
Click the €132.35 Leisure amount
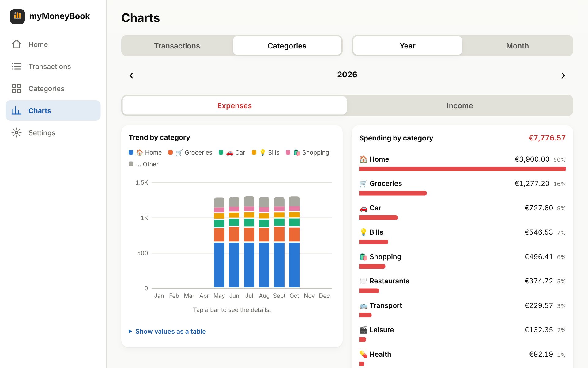pyautogui.click(x=539, y=330)
